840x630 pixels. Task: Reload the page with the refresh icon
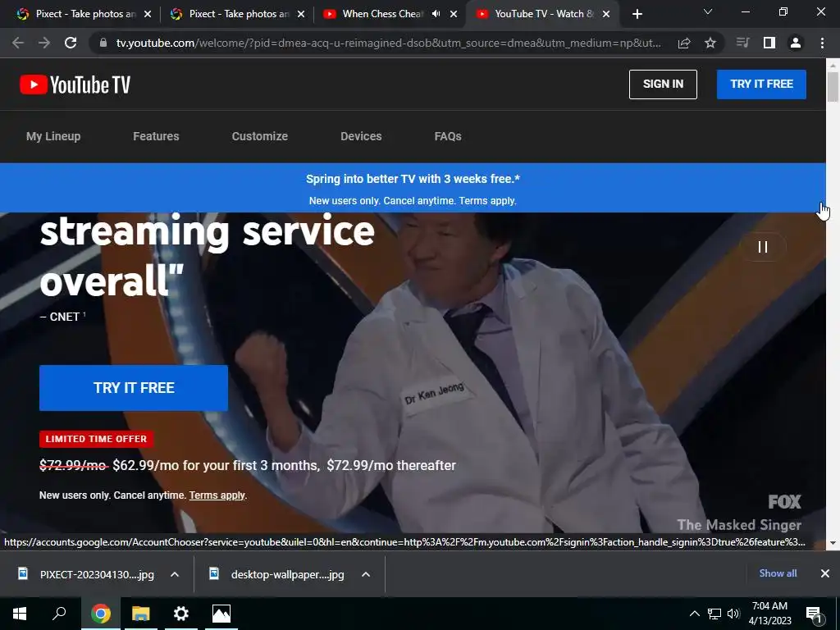tap(71, 43)
